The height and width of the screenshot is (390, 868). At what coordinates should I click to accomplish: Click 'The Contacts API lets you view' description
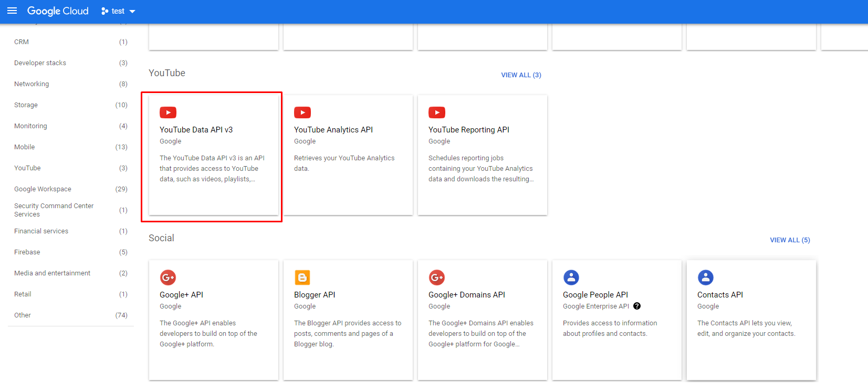746,329
